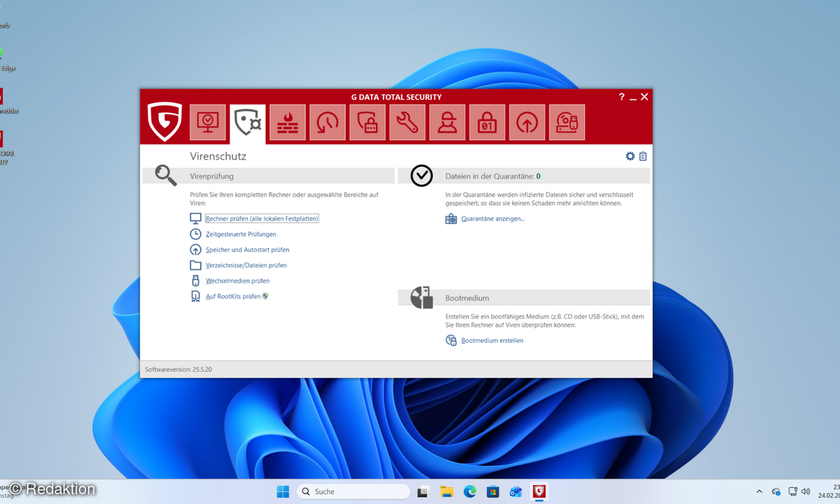Click Quarantäne anzeigen link
The width and height of the screenshot is (840, 504).
493,218
